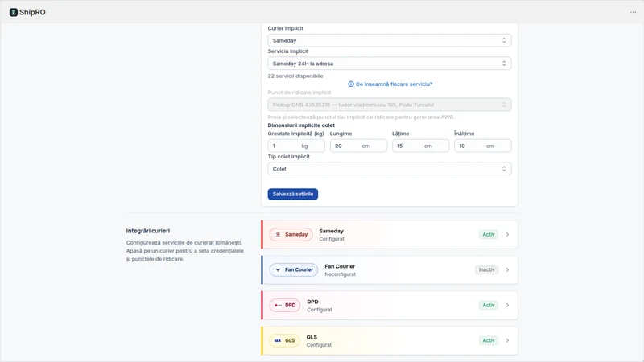Click the disabled Punct de ridicare dropdown

pos(390,105)
